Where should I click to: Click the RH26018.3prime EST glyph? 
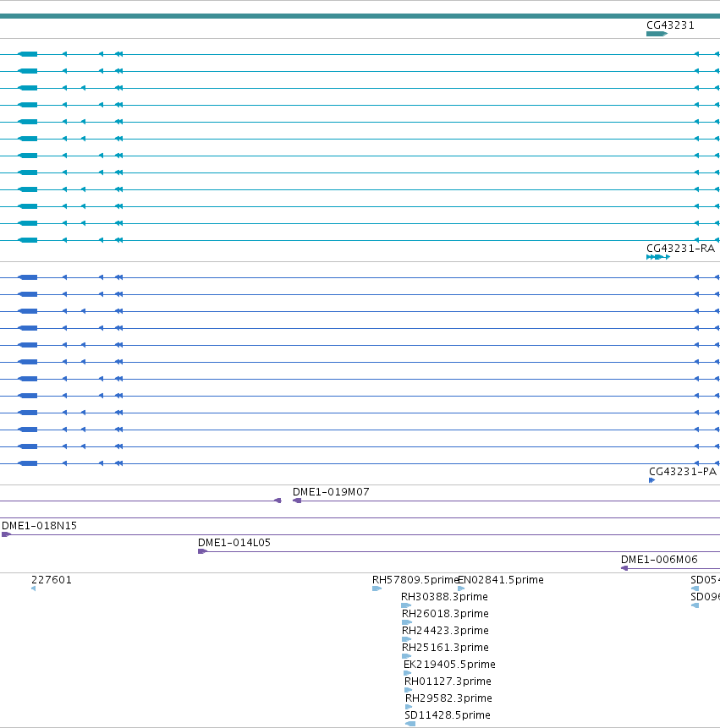[407, 622]
